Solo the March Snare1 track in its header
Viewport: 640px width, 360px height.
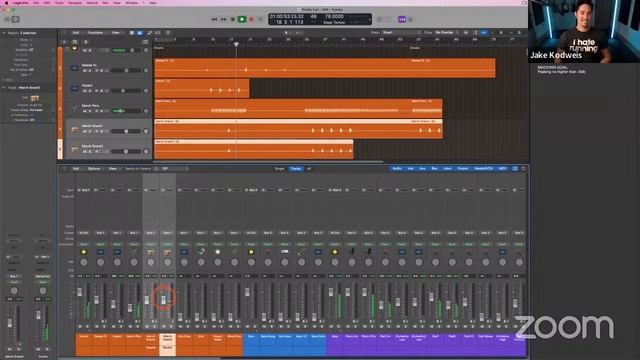click(90, 131)
